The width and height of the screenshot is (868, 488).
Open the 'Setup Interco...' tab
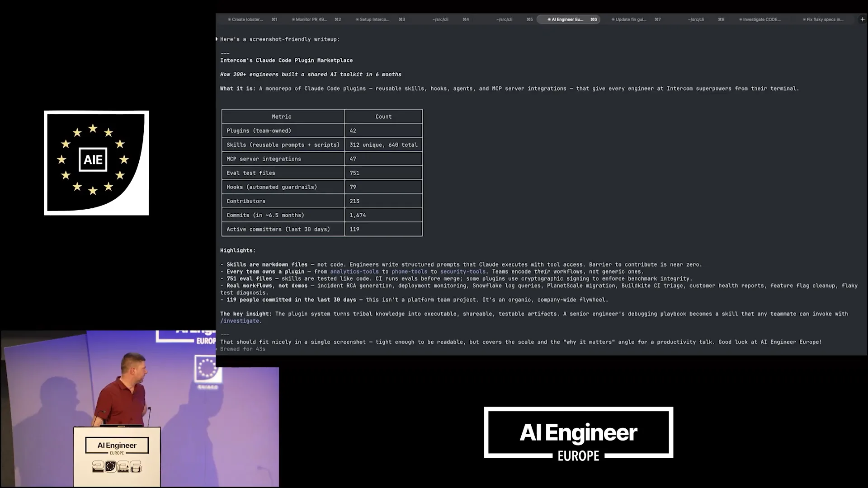coord(380,19)
